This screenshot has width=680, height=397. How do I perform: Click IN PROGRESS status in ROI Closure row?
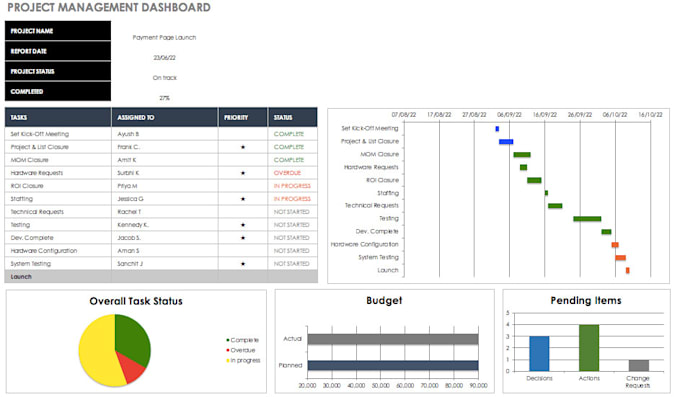(293, 186)
